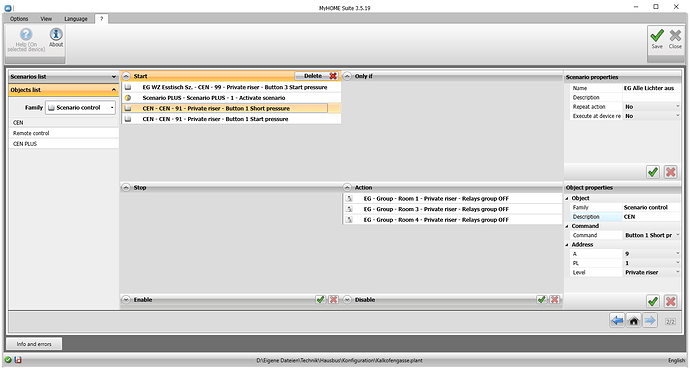Confirm Scenario properties with green check
Viewport: 690px width, 368px height.
[x=653, y=172]
